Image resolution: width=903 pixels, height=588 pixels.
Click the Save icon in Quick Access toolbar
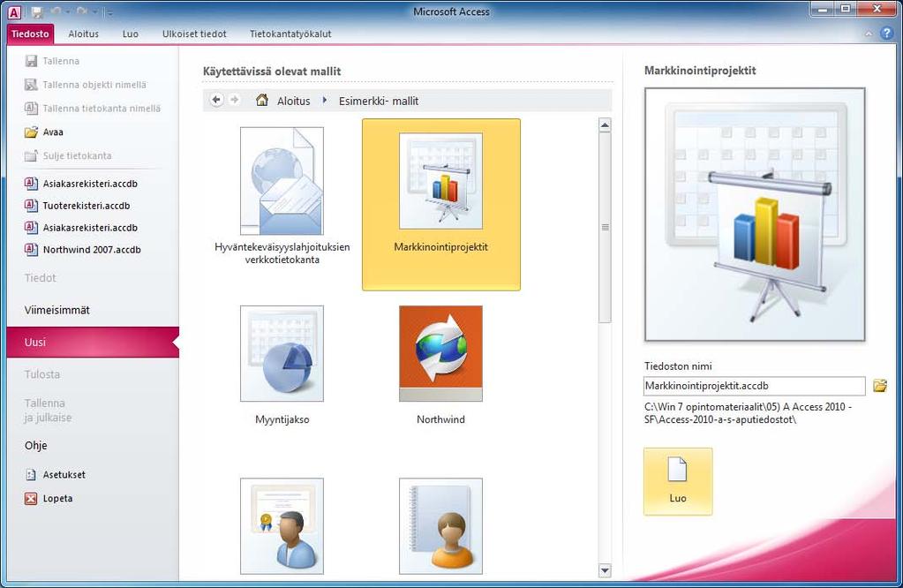click(37, 12)
